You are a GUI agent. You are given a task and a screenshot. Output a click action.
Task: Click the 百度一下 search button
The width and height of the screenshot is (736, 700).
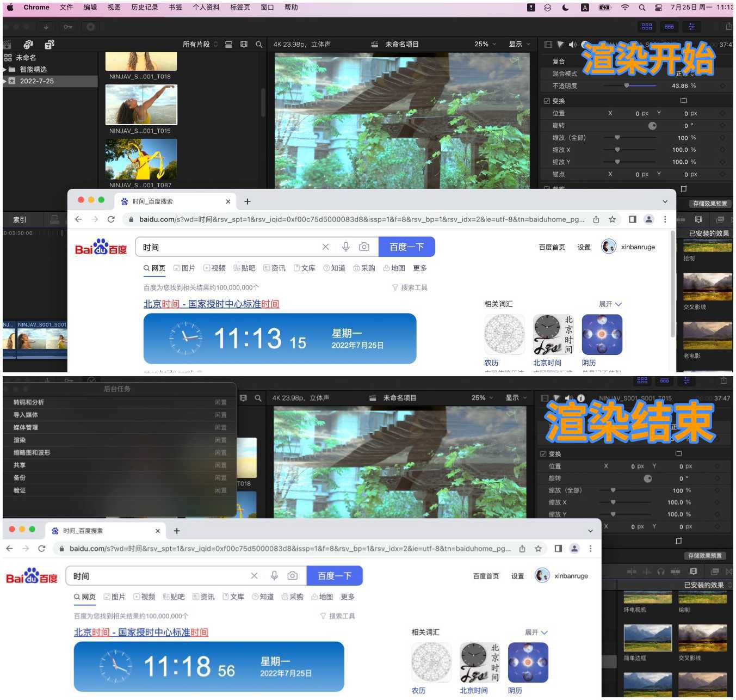point(407,247)
